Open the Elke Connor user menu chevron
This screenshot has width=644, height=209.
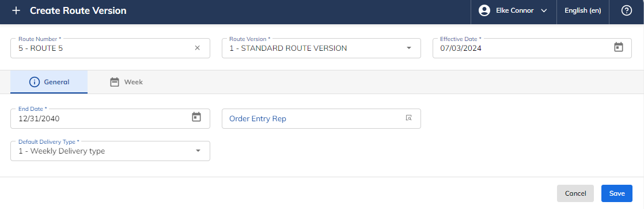click(x=544, y=11)
